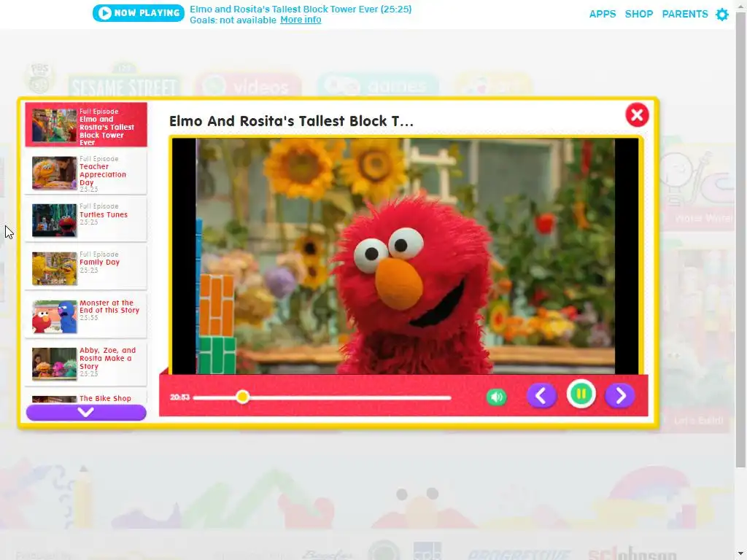747x560 pixels.
Task: Click the yellow seek knob on the progress bar
Action: coord(242,397)
